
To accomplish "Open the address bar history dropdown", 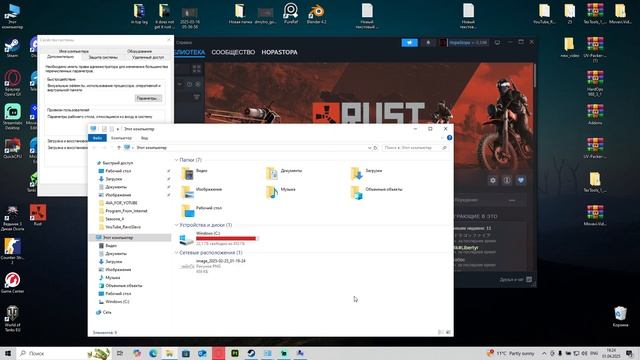I will coord(369,148).
